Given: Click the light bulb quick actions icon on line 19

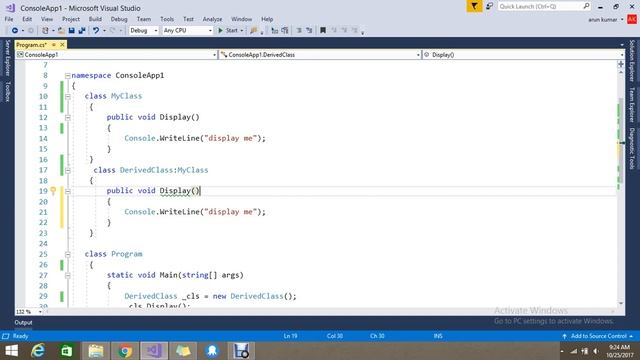Looking at the screenshot, I should 53,191.
